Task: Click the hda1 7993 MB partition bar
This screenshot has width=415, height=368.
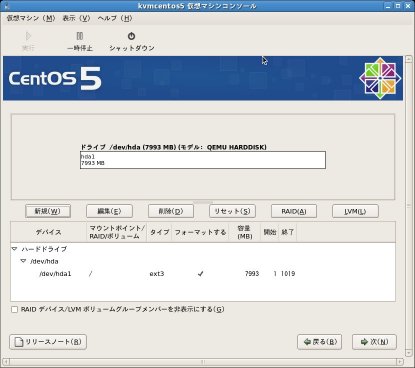Action: point(203,160)
